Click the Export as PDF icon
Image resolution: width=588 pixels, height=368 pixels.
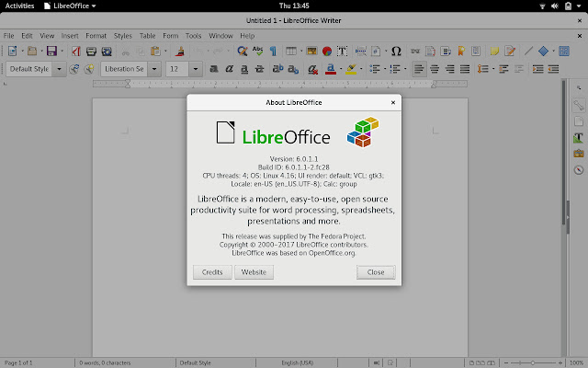pos(76,51)
